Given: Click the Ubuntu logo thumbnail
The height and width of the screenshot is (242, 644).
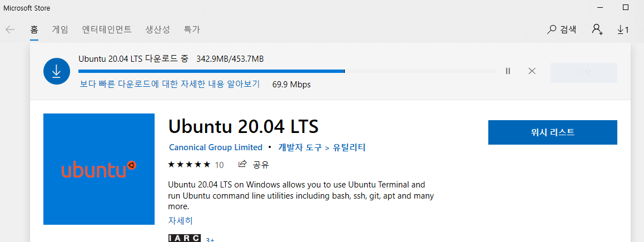Looking at the screenshot, I should (x=99, y=169).
